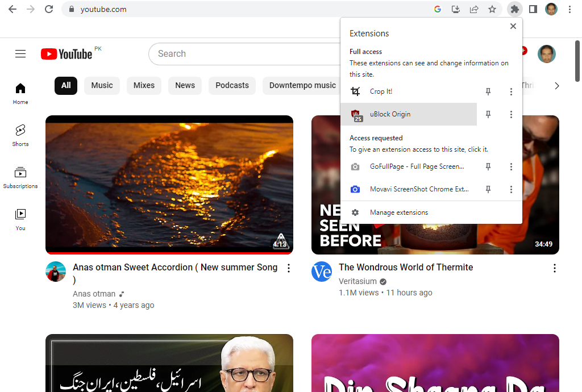This screenshot has width=582, height=392.
Task: Bookmark this page with star icon
Action: (x=492, y=9)
